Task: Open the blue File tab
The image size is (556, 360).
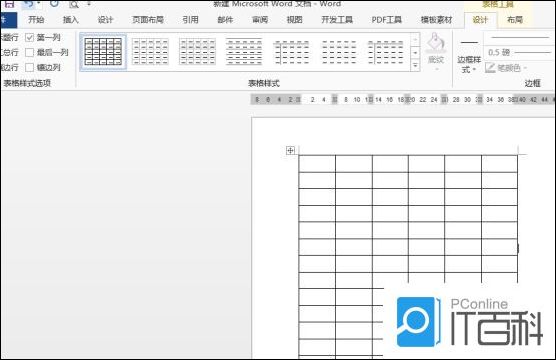Action: click(x=8, y=20)
